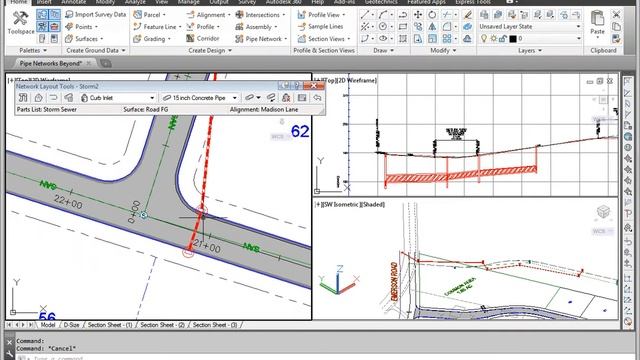The width and height of the screenshot is (640, 360).
Task: Toggle upslope/downslope icon in Network Layout Tools
Action: [x=271, y=98]
